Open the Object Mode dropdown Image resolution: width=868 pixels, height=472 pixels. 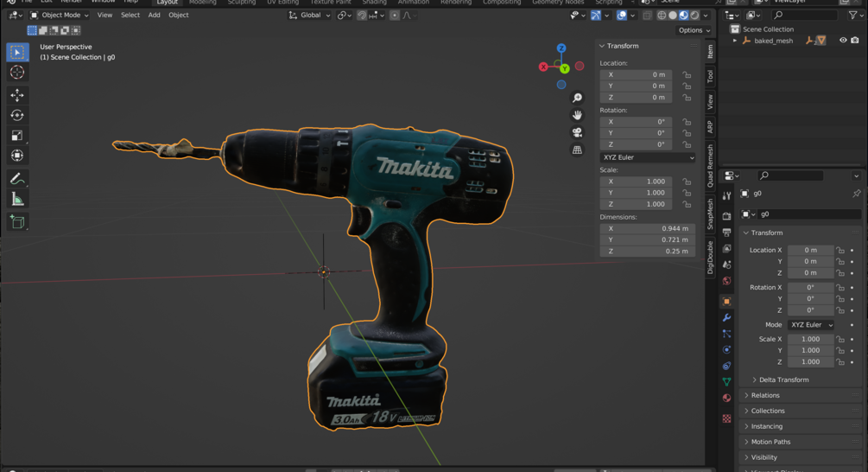[x=60, y=16]
